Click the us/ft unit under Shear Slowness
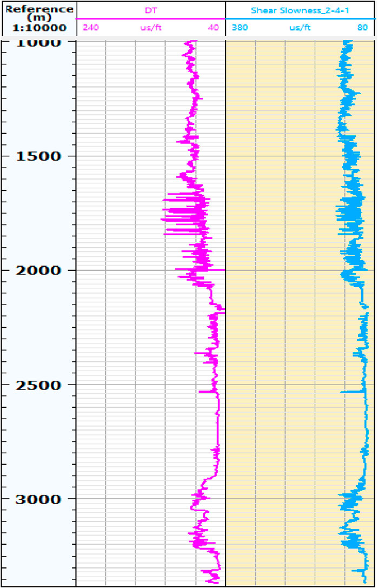 300,28
